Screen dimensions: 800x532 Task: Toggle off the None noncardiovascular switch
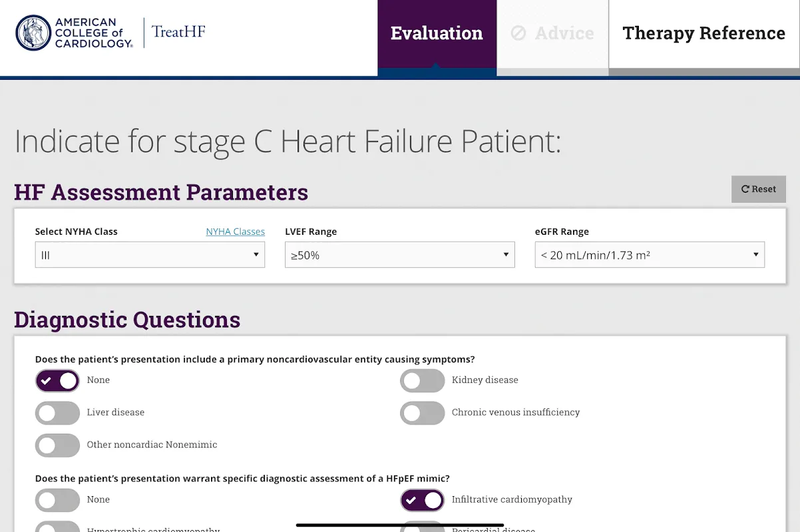[x=57, y=380]
